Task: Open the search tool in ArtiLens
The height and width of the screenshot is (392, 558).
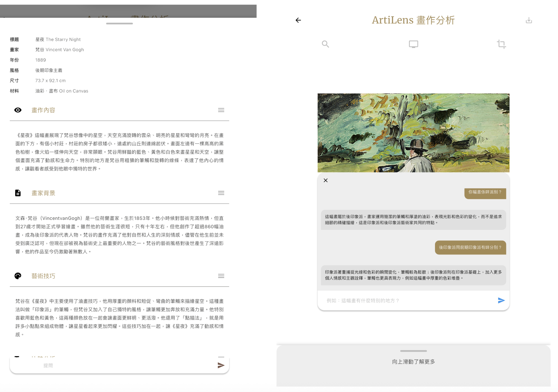Action: point(325,44)
